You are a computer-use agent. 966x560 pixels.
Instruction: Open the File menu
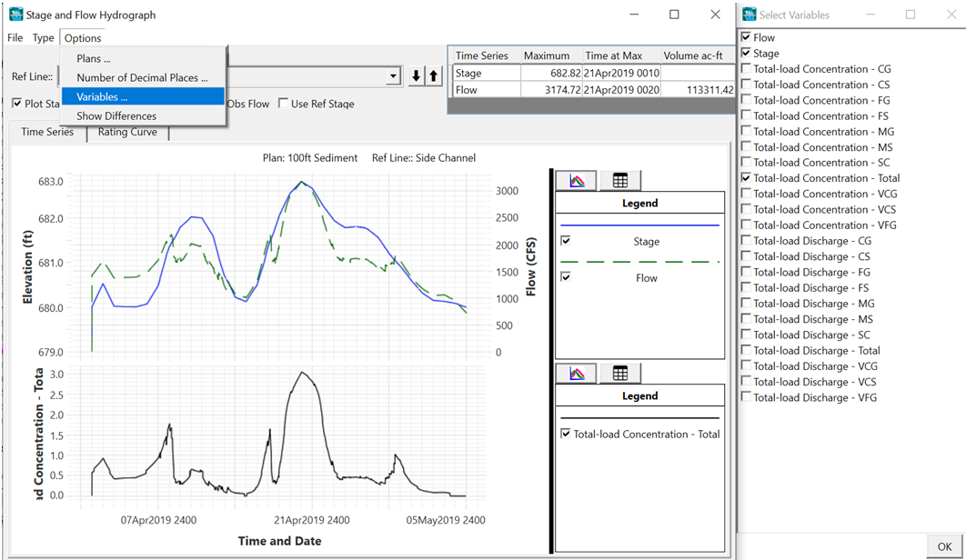pyautogui.click(x=15, y=38)
